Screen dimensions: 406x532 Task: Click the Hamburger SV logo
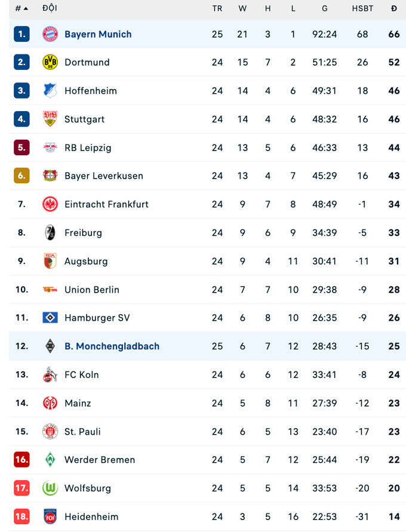click(x=50, y=318)
